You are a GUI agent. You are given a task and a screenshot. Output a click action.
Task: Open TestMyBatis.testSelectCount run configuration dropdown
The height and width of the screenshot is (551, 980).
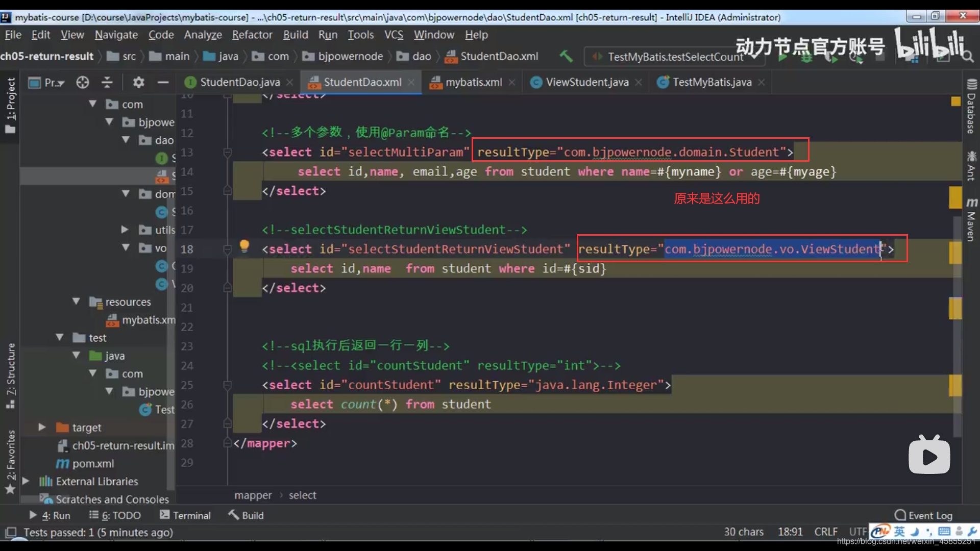[x=674, y=57]
